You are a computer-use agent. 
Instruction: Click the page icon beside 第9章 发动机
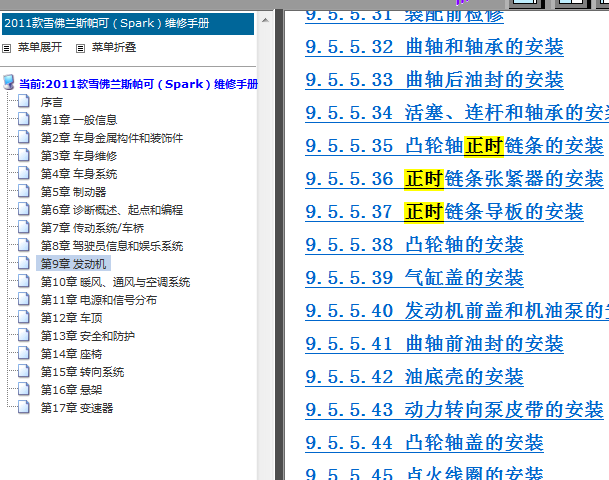click(x=24, y=263)
